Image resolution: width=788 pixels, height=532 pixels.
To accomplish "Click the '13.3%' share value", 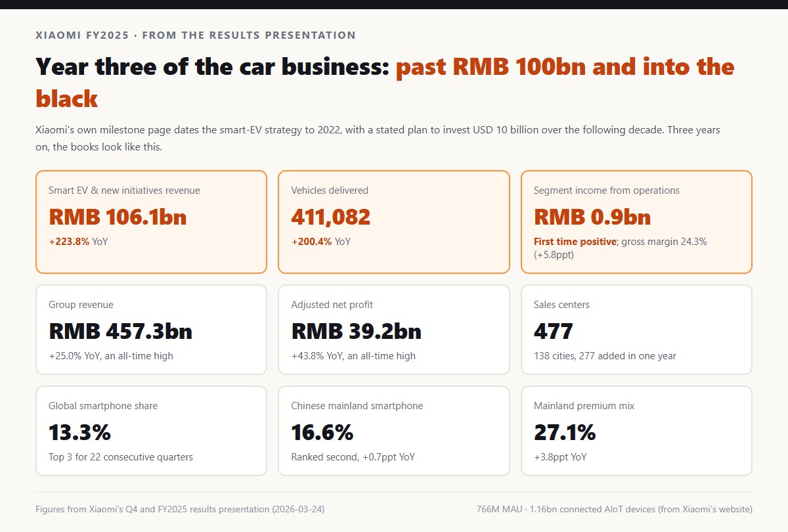I will pyautogui.click(x=79, y=432).
